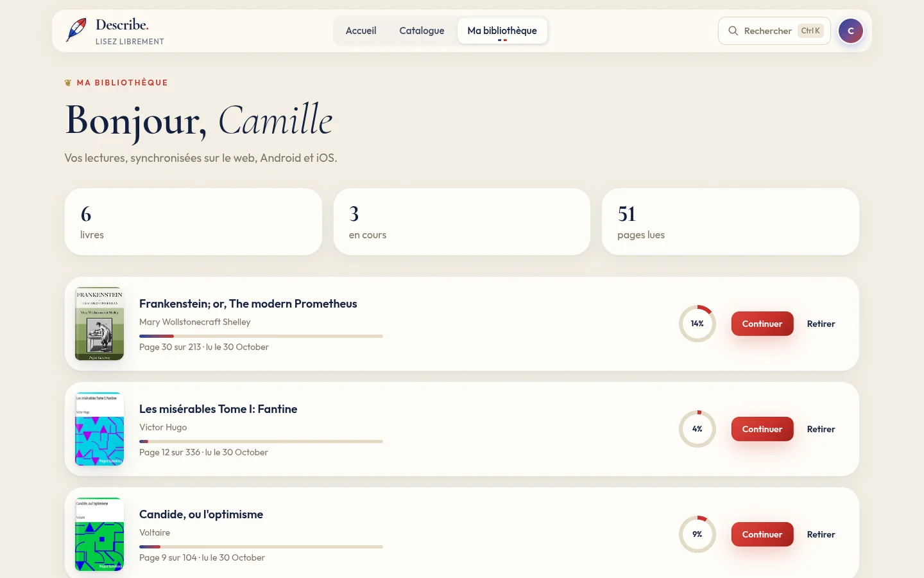This screenshot has width=924, height=578.
Task: Click the Les misérables reading progress bar
Action: (x=261, y=441)
